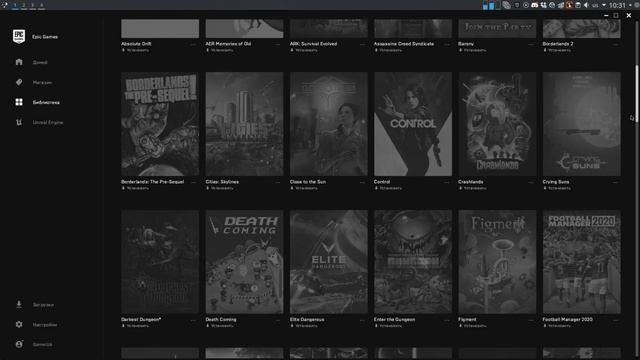Install AER Memories of Old
640x360 pixels.
[x=220, y=50]
